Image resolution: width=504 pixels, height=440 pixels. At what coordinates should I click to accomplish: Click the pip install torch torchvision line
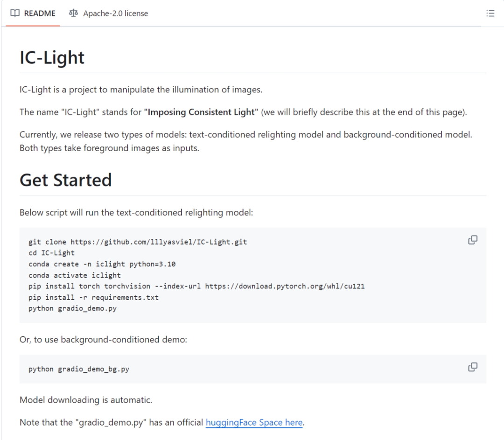coord(196,286)
